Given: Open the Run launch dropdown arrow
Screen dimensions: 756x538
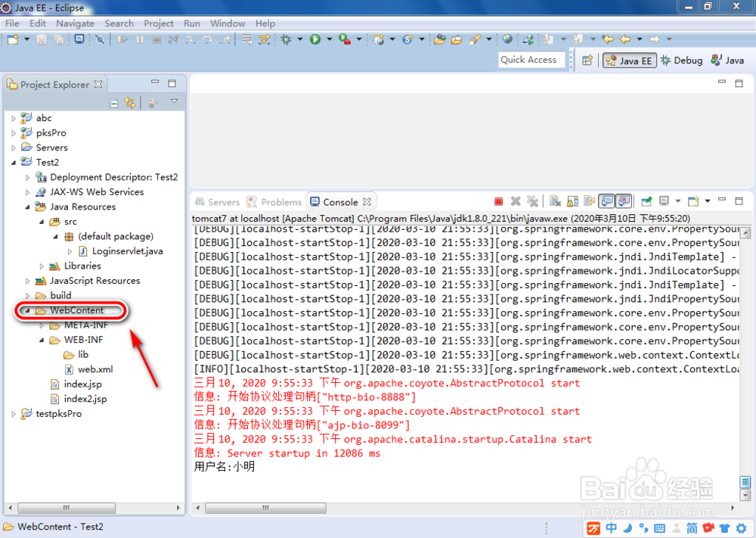Looking at the screenshot, I should [x=330, y=39].
